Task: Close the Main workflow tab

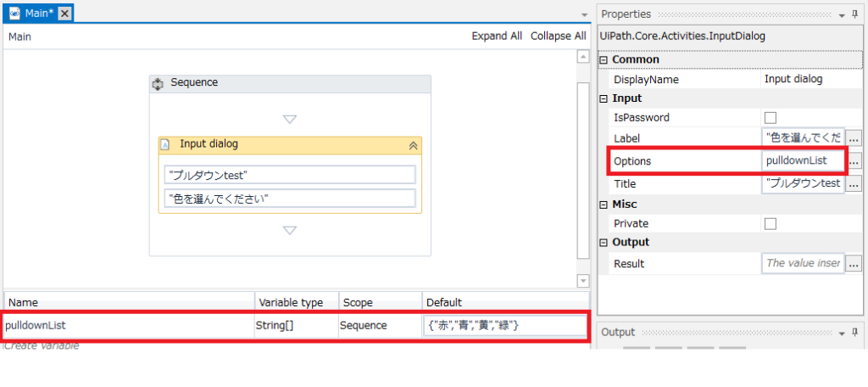Action: click(64, 14)
